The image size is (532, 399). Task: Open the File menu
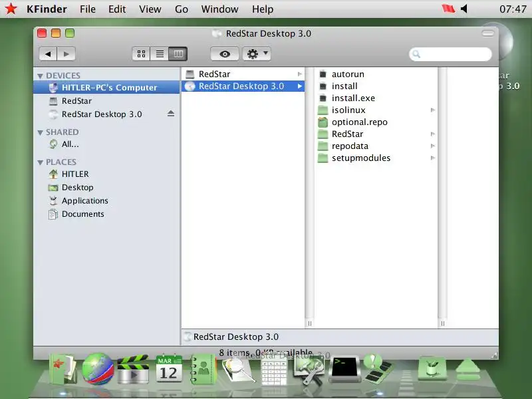click(x=88, y=9)
